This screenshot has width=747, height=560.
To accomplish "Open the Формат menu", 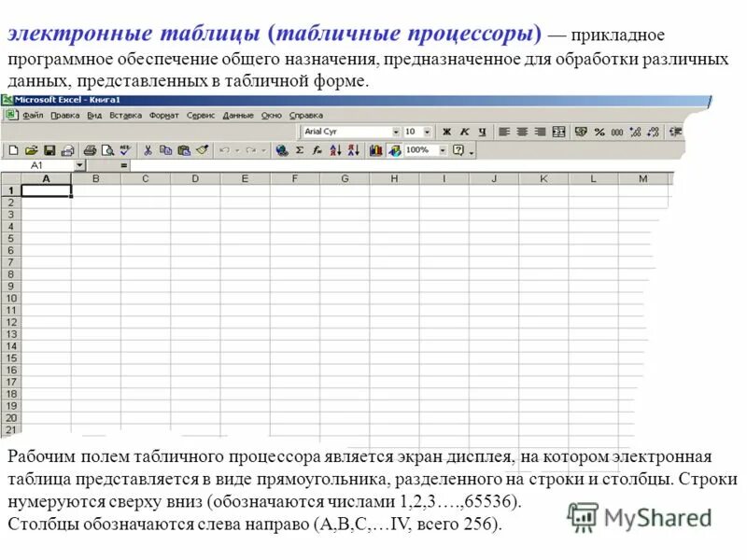I will (x=164, y=115).
